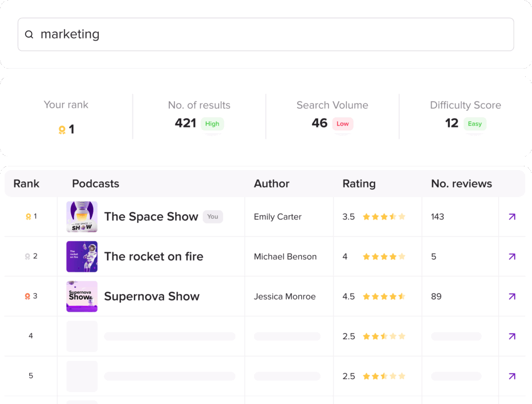532x404 pixels.
Task: Click the Author column header
Action: (271, 184)
